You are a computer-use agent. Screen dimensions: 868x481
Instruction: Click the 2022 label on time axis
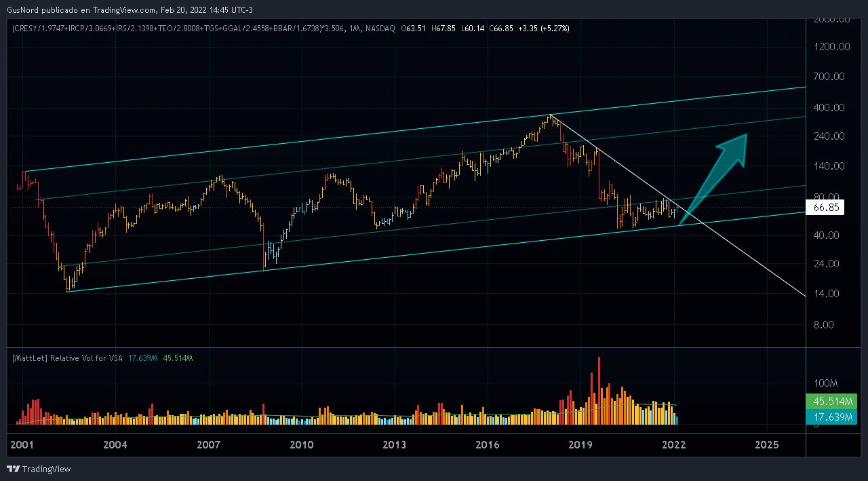tap(673, 445)
